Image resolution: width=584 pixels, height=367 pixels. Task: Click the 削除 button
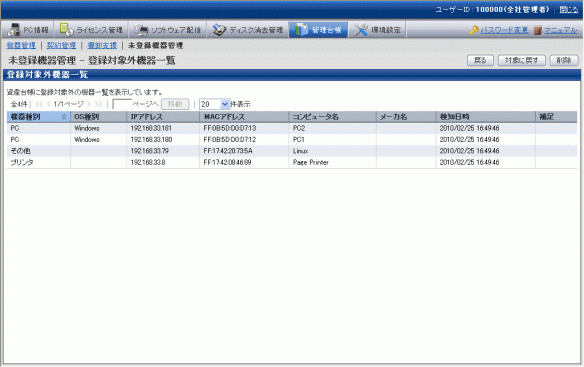point(564,60)
